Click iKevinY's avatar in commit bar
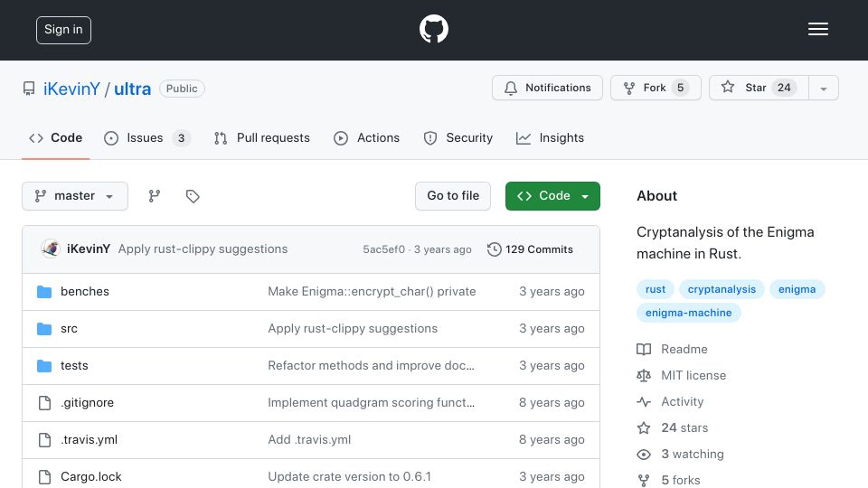 point(51,249)
